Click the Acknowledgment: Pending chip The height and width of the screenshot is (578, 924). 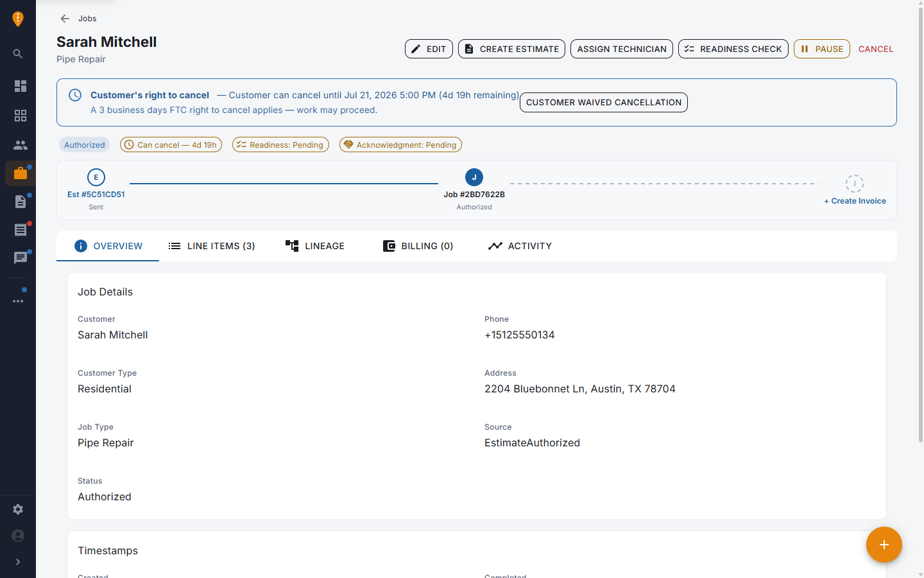click(400, 144)
